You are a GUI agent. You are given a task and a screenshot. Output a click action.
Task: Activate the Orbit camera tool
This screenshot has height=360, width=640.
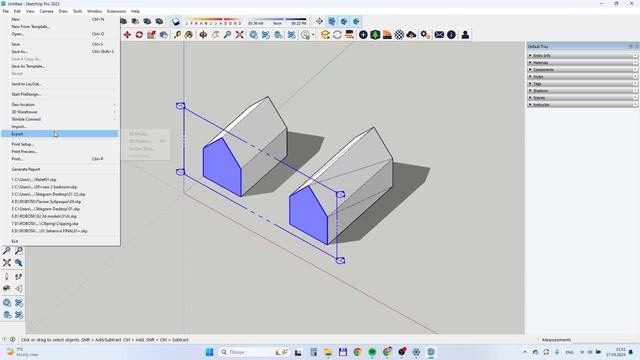click(203, 35)
